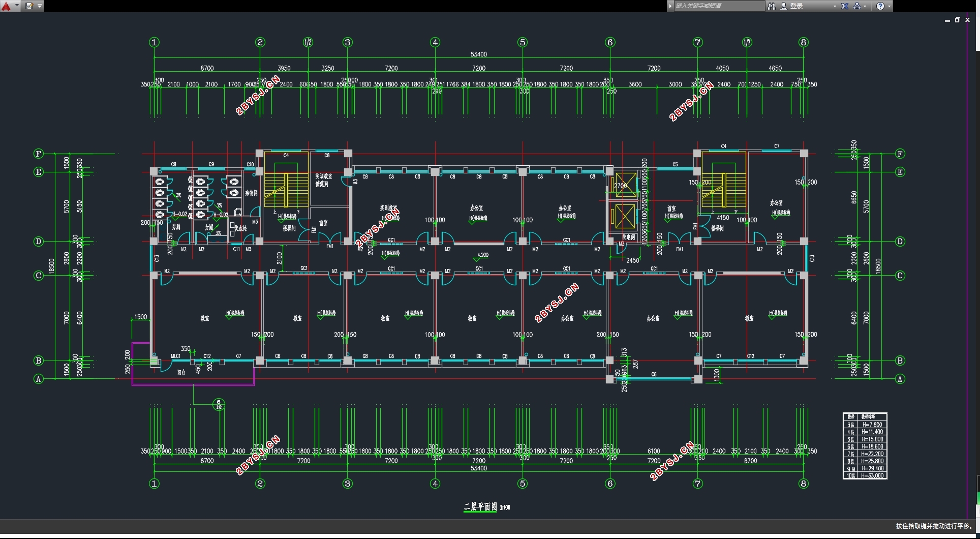Click the status text 按住拾取键并拖动进行平移
980x539 pixels.
click(934, 526)
